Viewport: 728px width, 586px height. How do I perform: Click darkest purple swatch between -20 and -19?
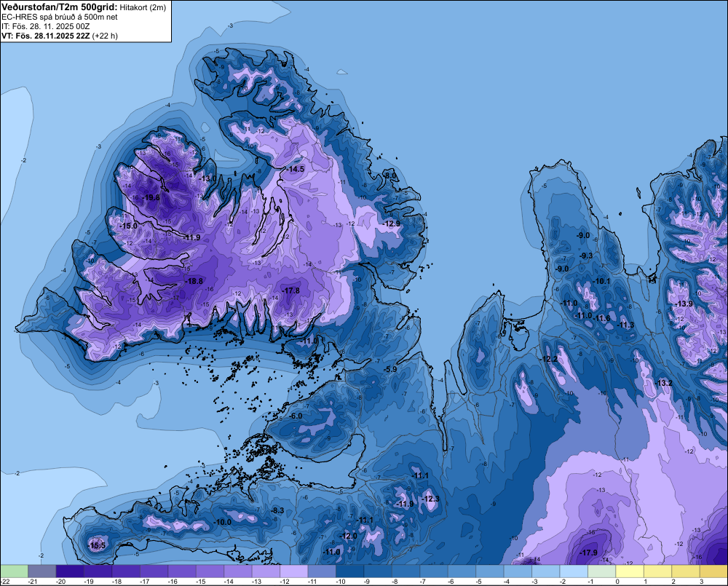point(70,571)
